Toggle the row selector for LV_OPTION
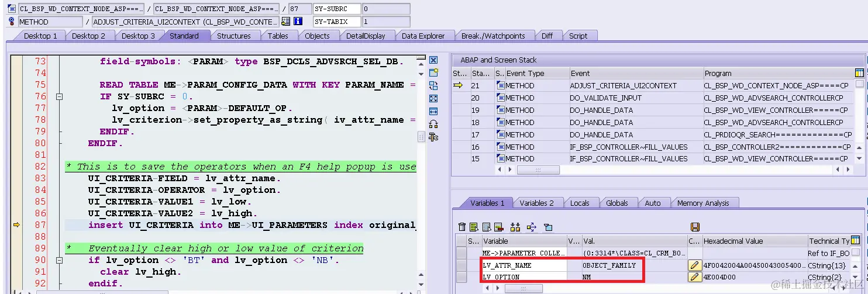This screenshot has width=868, height=294. tap(461, 277)
